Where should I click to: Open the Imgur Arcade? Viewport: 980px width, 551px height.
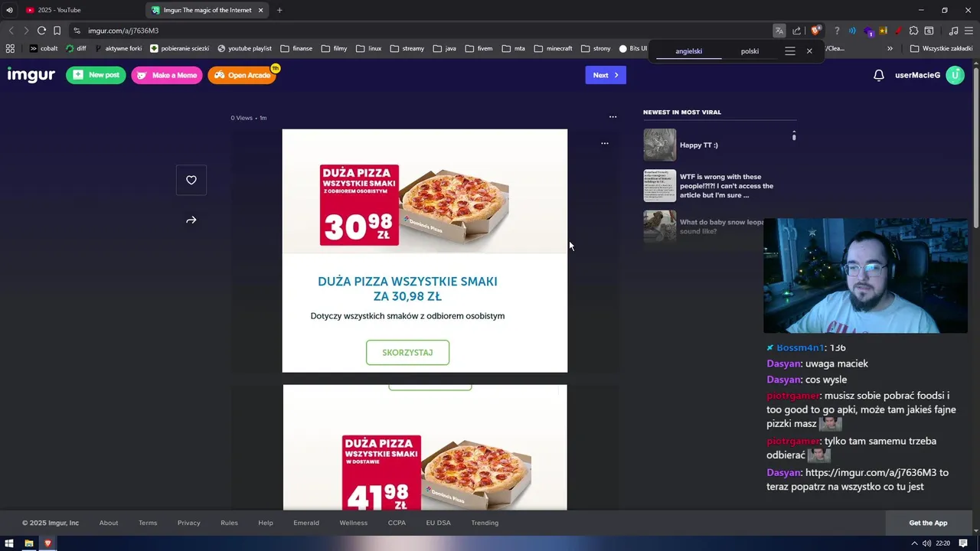(242, 75)
